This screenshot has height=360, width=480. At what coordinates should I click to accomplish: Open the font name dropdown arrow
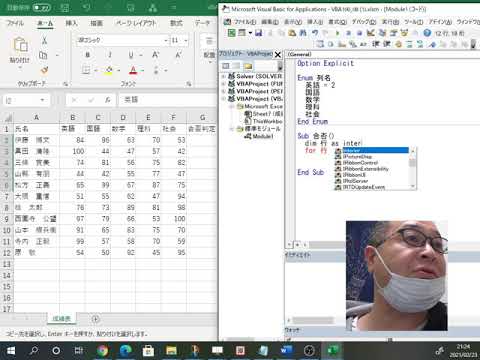pos(166,40)
